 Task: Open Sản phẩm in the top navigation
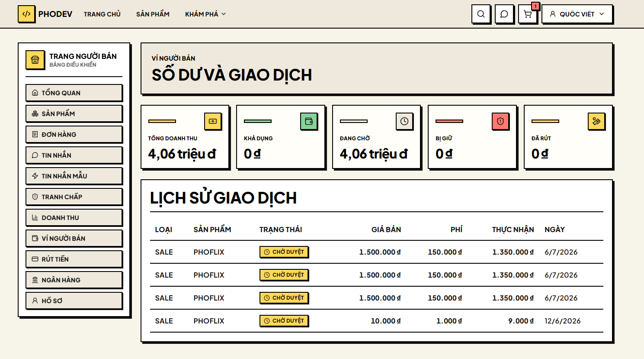153,14
